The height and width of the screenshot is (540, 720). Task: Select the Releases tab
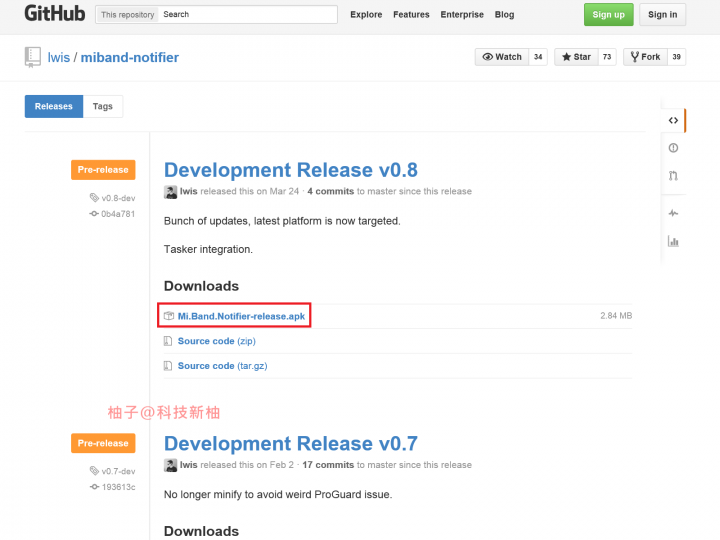(54, 107)
